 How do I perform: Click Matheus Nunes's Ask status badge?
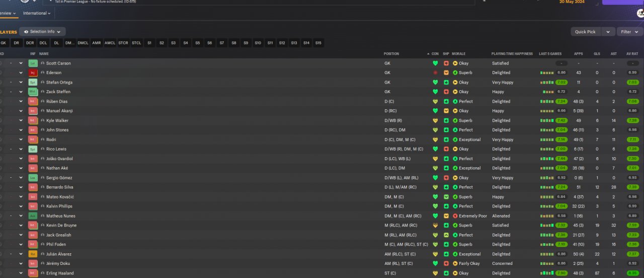coord(33,216)
